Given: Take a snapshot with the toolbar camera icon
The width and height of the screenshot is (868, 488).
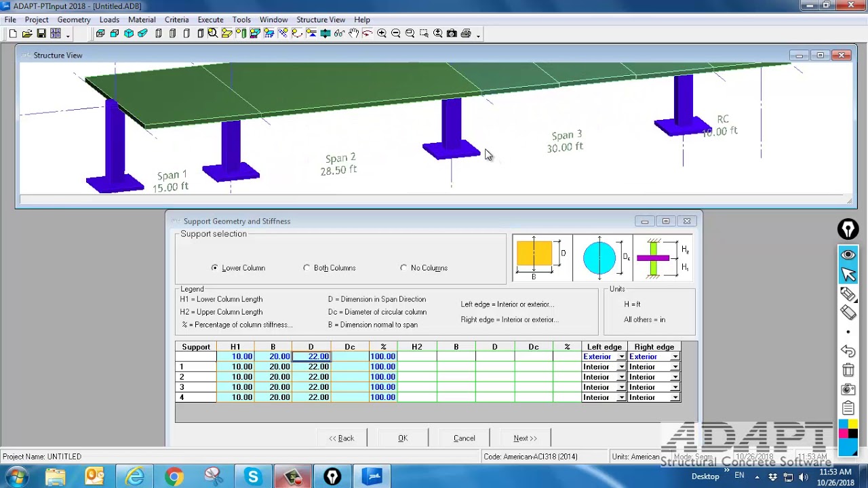Looking at the screenshot, I should (x=452, y=33).
